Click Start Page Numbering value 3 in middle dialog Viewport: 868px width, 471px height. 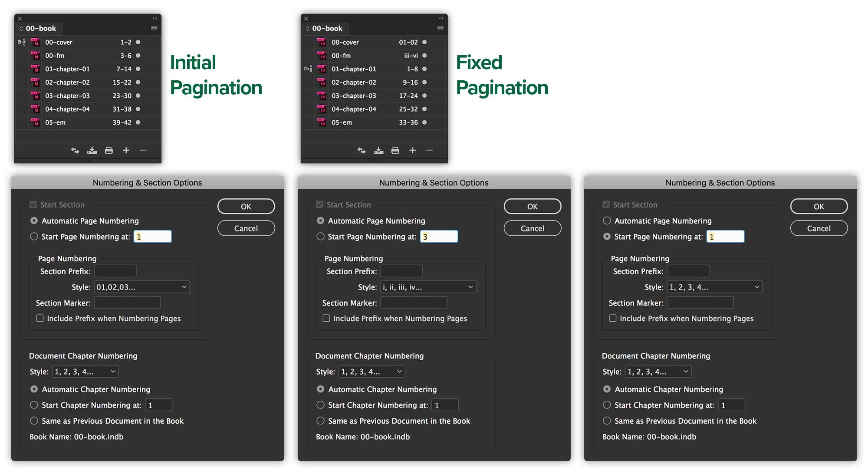click(439, 237)
